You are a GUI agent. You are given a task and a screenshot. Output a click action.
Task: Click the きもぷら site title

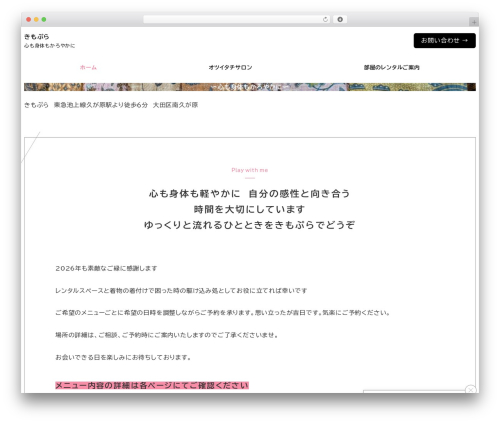point(37,36)
